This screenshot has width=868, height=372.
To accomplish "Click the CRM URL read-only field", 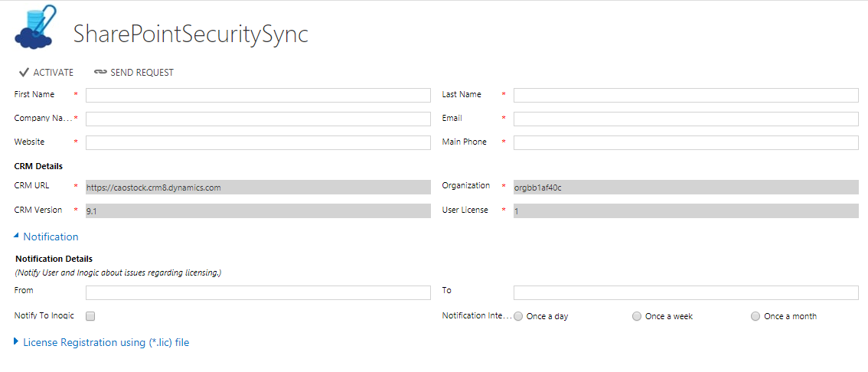I will (x=258, y=187).
